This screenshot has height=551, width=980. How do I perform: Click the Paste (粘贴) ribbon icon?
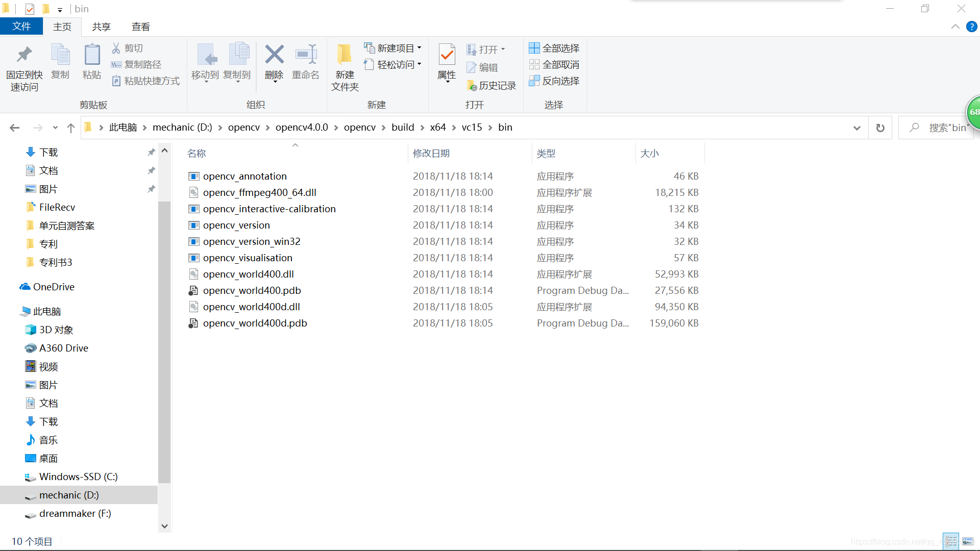pos(92,55)
